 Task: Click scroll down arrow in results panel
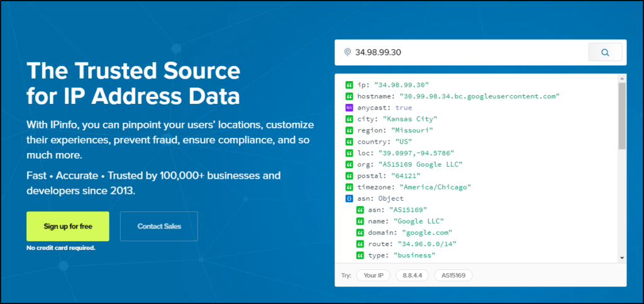coord(622,257)
